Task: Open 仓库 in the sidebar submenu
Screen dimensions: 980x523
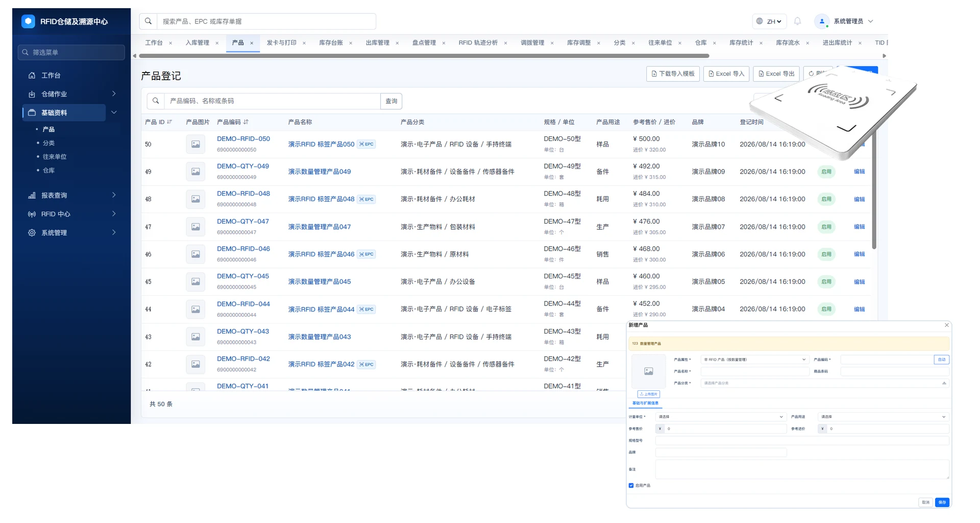Action: (48, 171)
